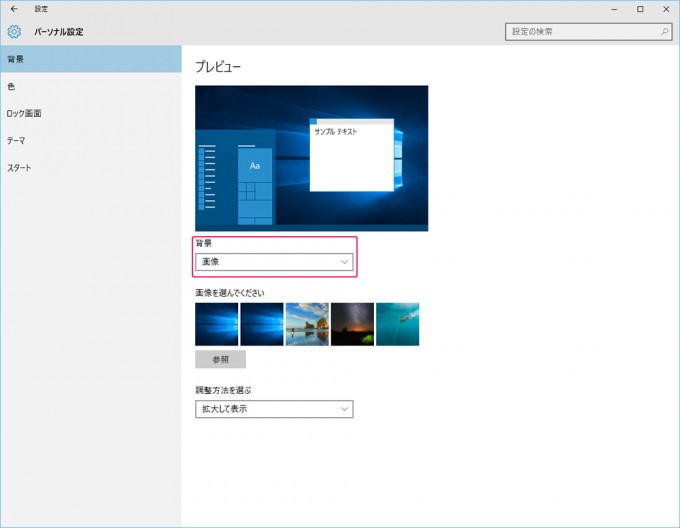The height and width of the screenshot is (528, 680).
Task: Focus the 設定の検索 search field
Action: coord(588,32)
